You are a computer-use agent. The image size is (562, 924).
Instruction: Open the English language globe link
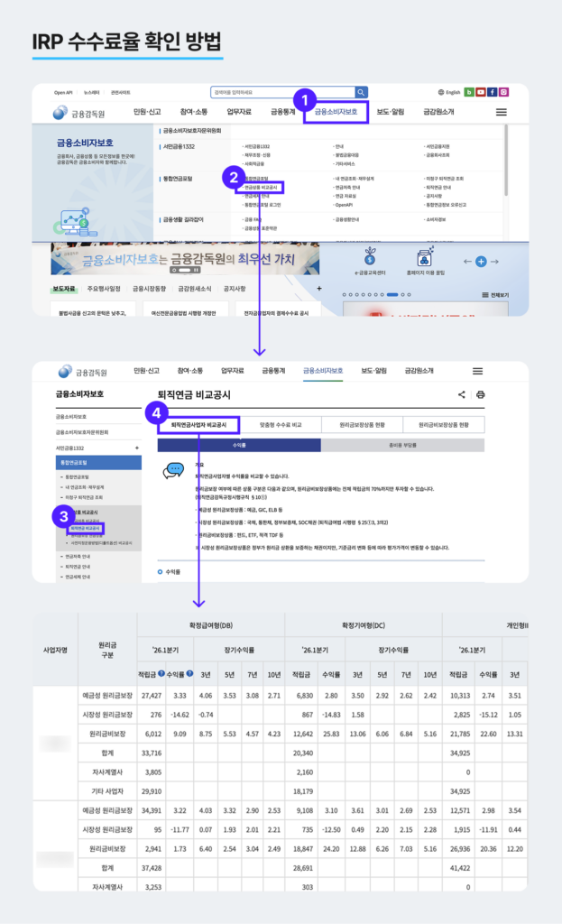[449, 92]
